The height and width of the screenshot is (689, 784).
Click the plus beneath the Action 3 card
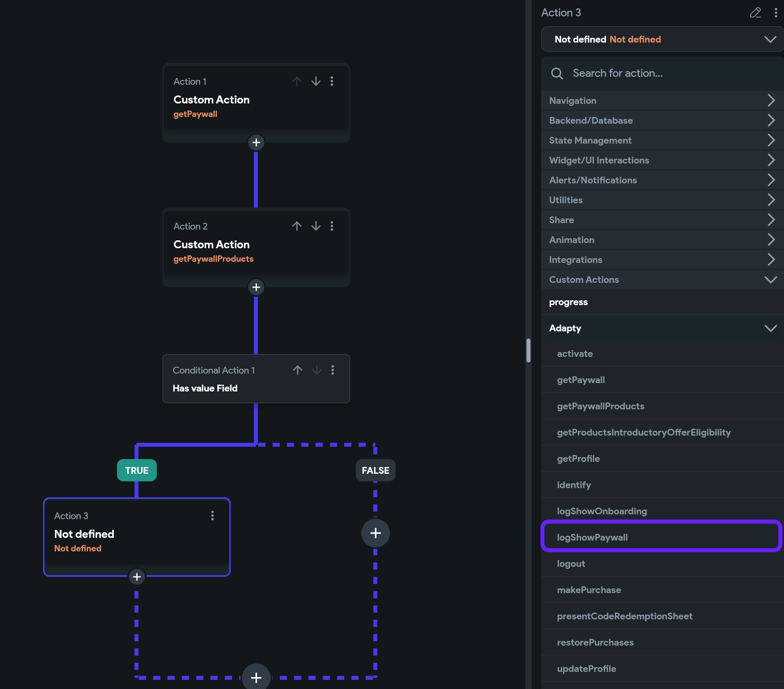[x=137, y=577]
